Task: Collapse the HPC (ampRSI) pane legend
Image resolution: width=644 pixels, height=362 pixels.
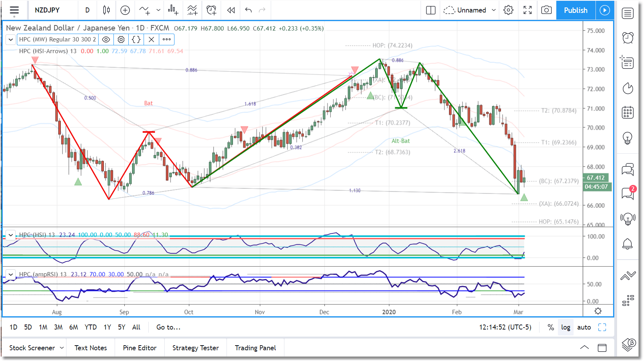Action: pyautogui.click(x=11, y=274)
